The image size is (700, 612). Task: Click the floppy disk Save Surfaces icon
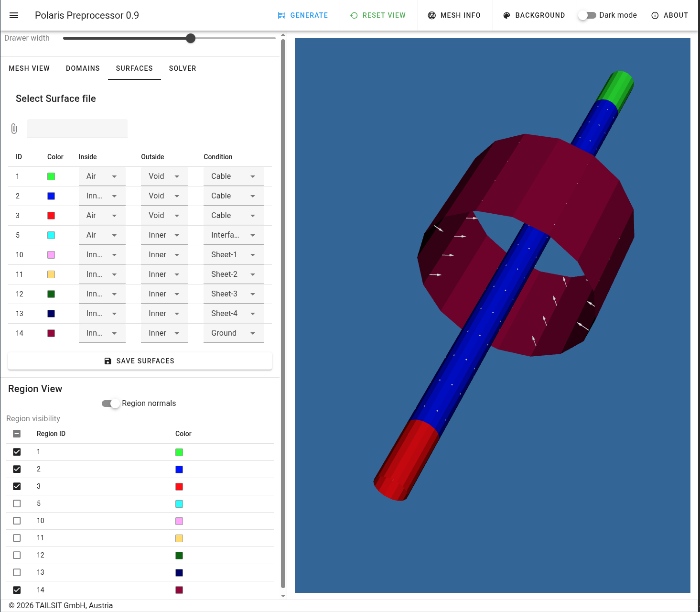click(x=108, y=361)
